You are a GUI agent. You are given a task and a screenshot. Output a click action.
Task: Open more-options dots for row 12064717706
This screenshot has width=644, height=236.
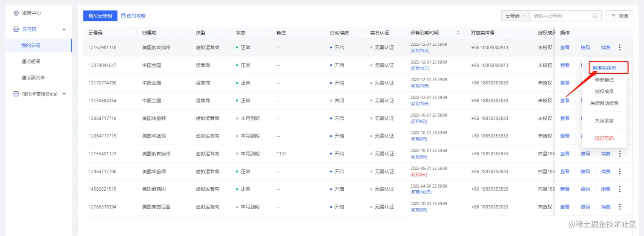(x=620, y=172)
